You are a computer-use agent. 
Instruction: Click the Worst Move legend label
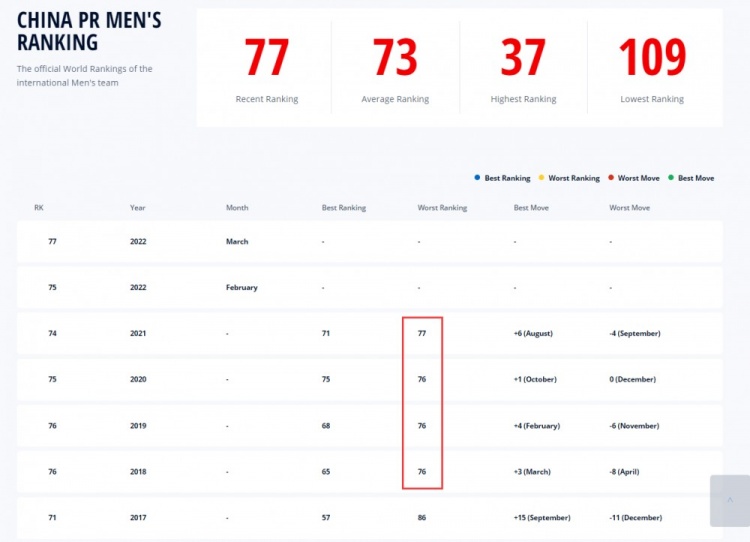coord(639,178)
